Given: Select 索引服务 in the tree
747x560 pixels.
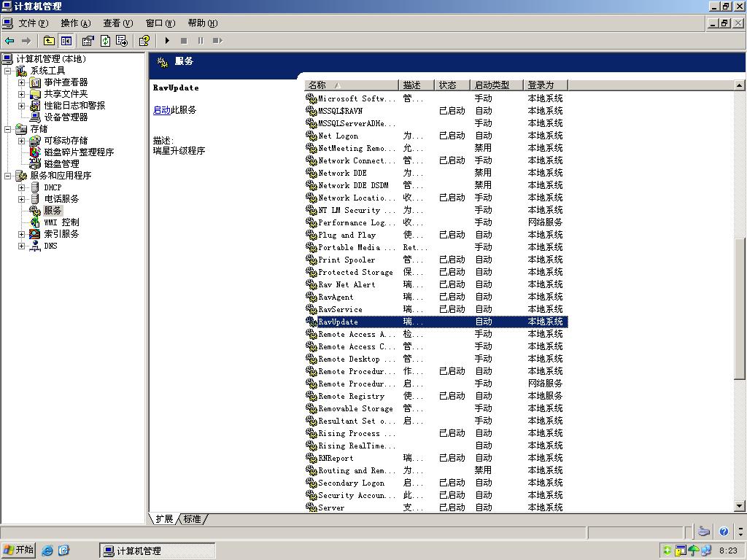Looking at the screenshot, I should coord(61,234).
